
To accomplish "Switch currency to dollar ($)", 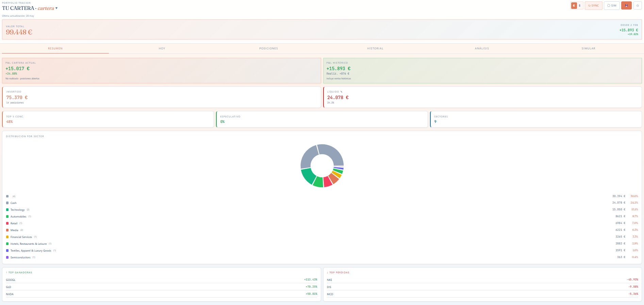I will point(580,5).
